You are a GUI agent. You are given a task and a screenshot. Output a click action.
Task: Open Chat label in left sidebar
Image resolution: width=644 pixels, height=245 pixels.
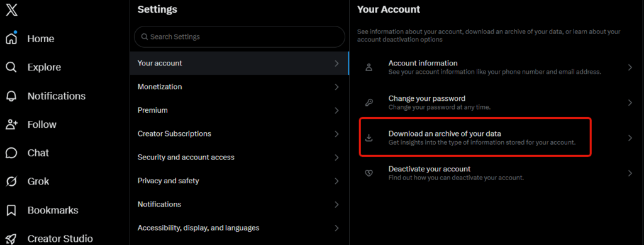(x=38, y=153)
